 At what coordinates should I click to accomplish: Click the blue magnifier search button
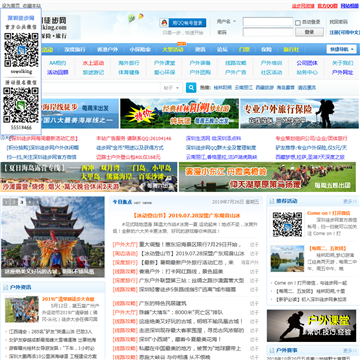click(191, 88)
